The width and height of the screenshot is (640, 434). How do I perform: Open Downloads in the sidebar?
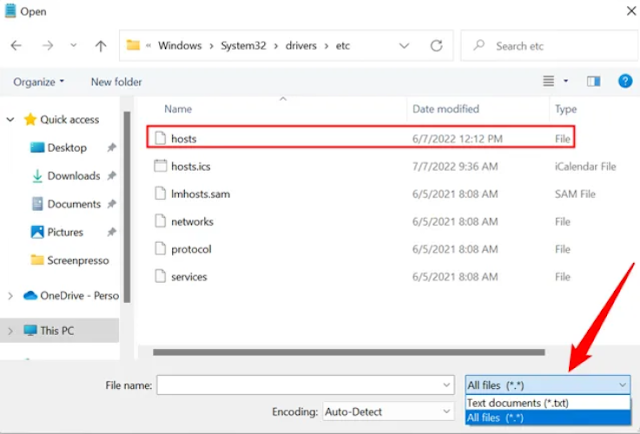tap(74, 176)
